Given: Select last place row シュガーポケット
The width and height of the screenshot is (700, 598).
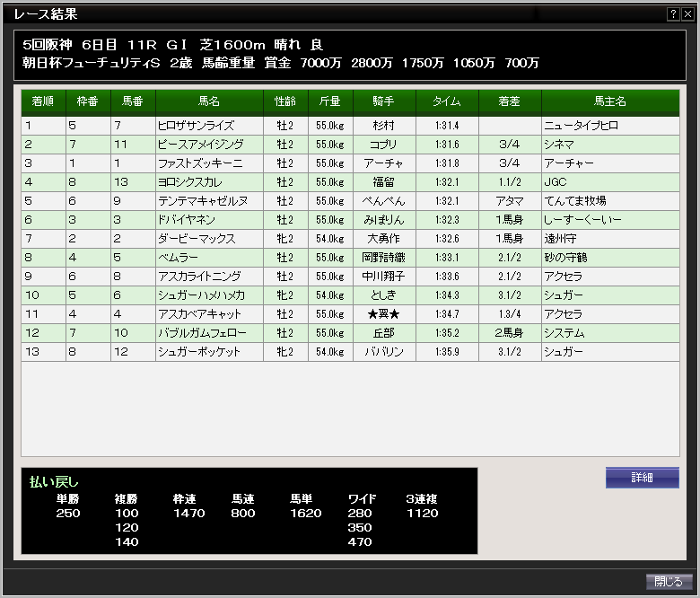Looking at the screenshot, I should [208, 352].
